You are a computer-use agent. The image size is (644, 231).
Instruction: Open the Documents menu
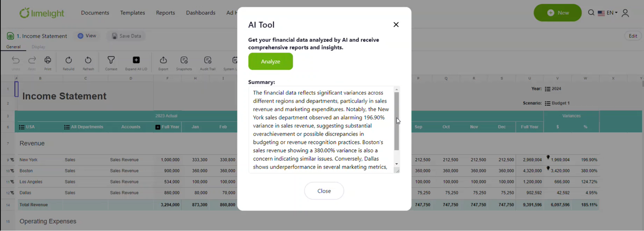click(95, 13)
